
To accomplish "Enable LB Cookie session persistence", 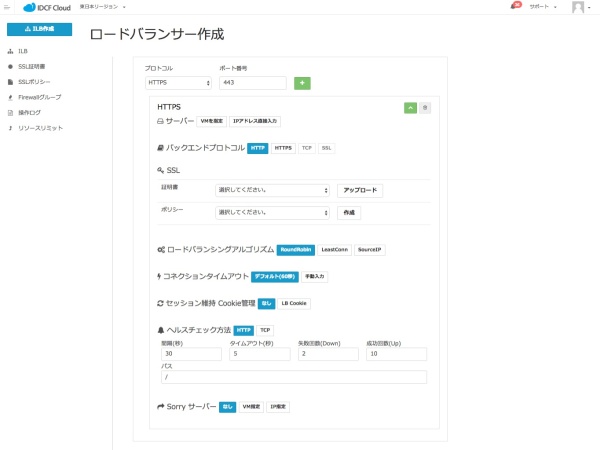I will [x=295, y=303].
